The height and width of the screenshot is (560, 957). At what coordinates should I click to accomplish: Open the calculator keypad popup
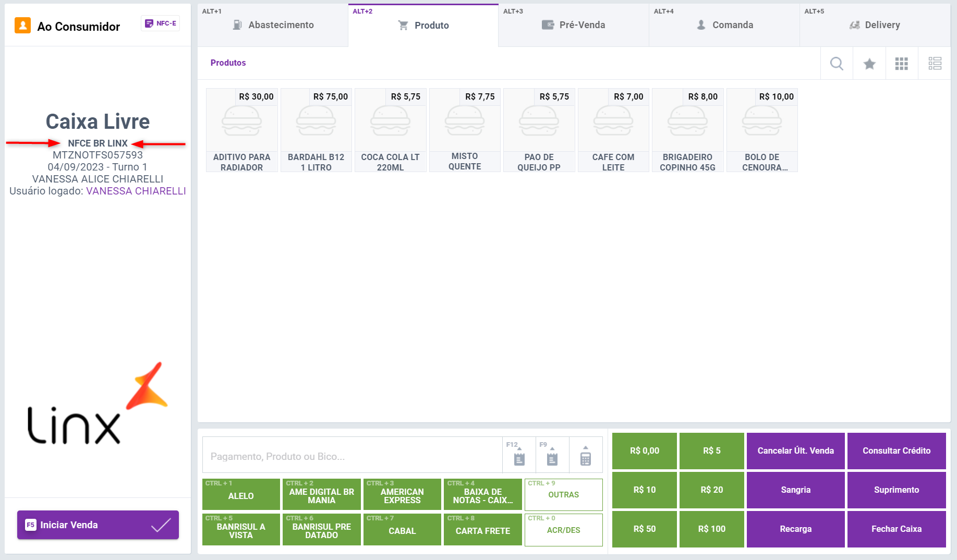(x=586, y=455)
